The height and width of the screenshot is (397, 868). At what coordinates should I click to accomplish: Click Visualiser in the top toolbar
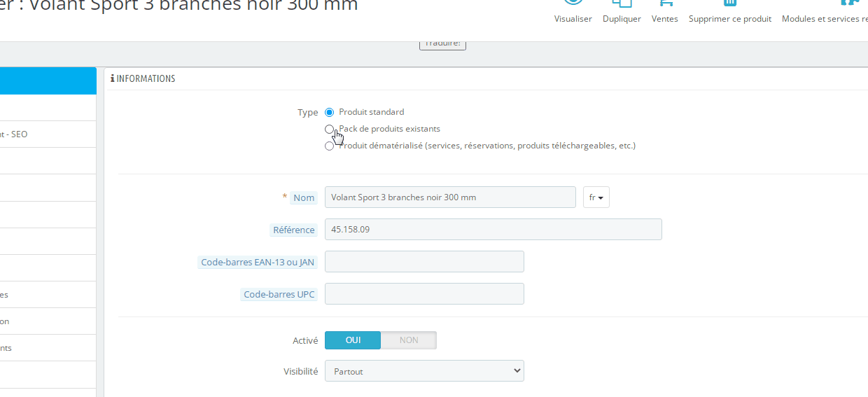(x=573, y=13)
